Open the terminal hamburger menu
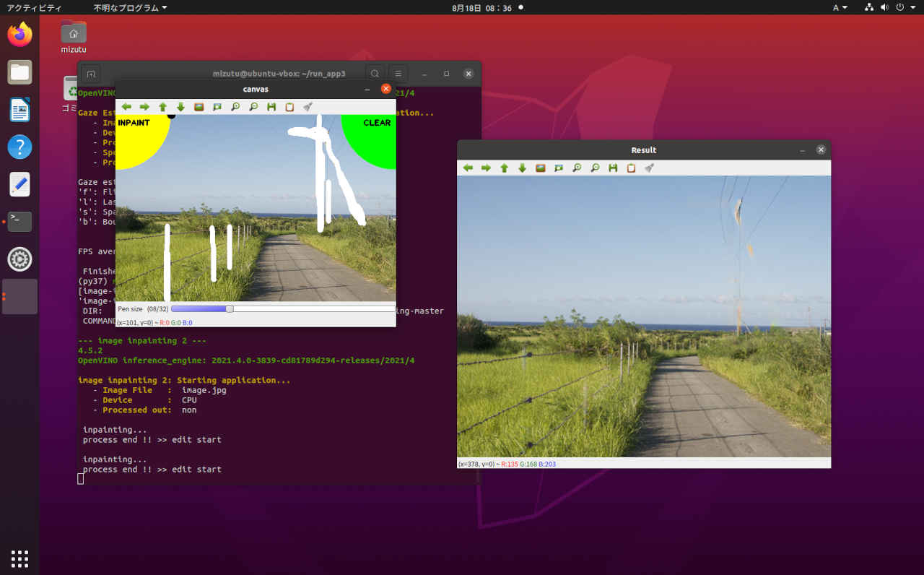The height and width of the screenshot is (575, 924). [398, 73]
